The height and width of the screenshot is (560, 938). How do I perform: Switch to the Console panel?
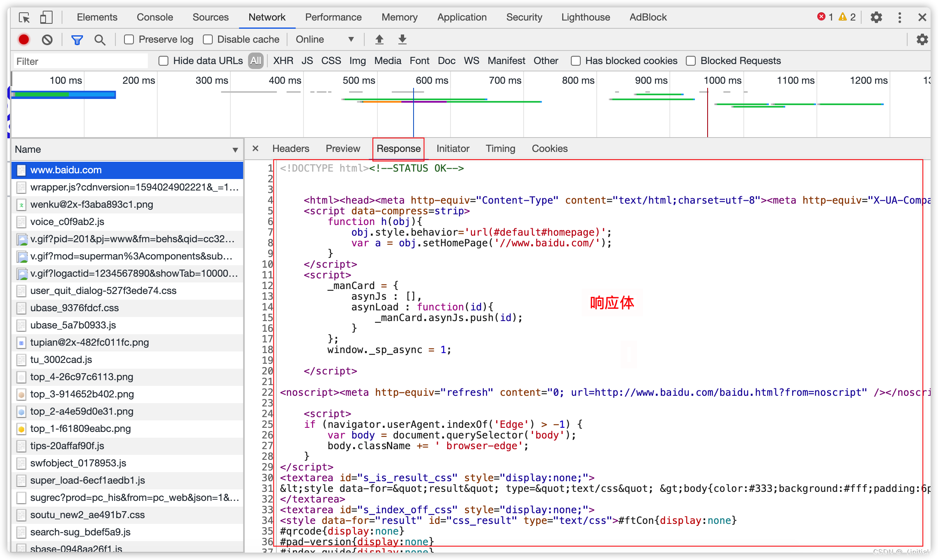[155, 17]
